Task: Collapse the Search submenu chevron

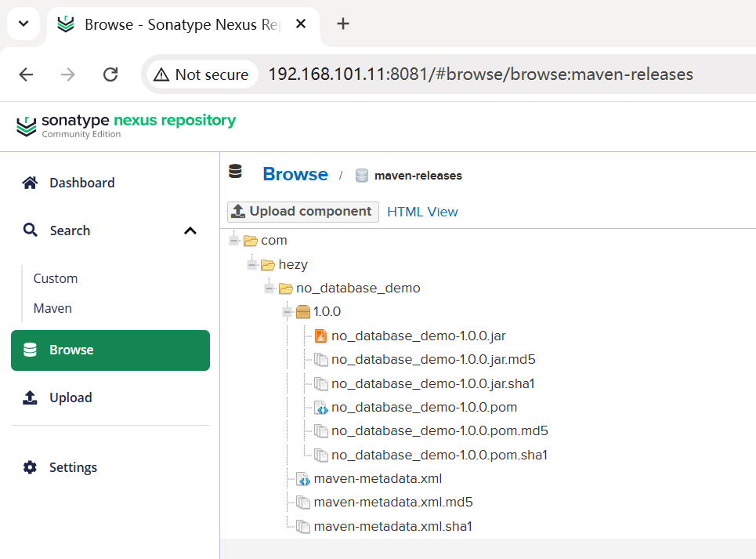Action: 190,231
